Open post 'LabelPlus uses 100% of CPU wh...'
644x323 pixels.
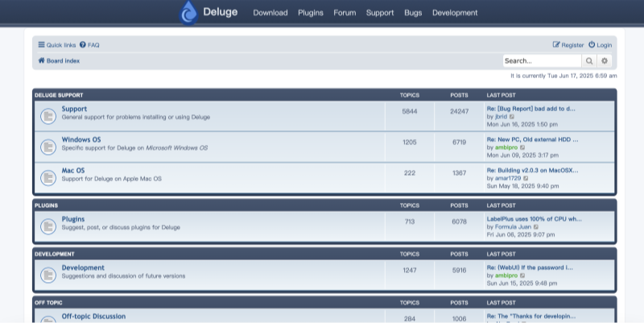coord(534,219)
